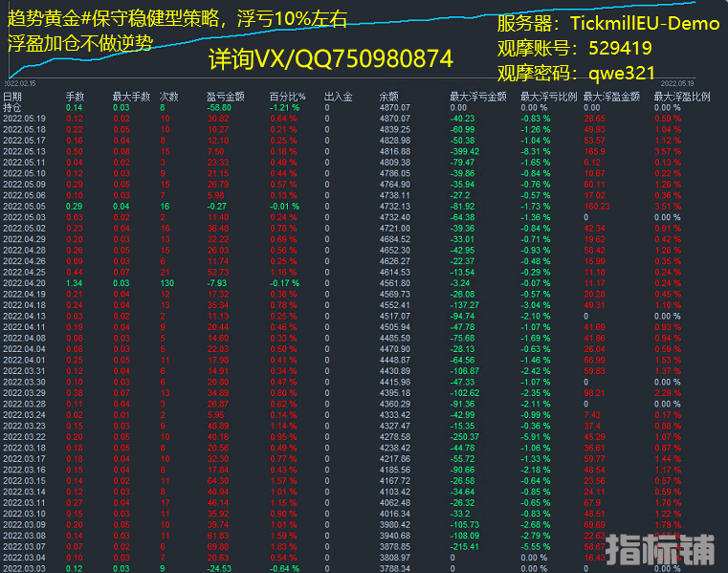This screenshot has width=728, height=573.
Task: Click the -250.37 max floating loss value
Action: point(465,437)
